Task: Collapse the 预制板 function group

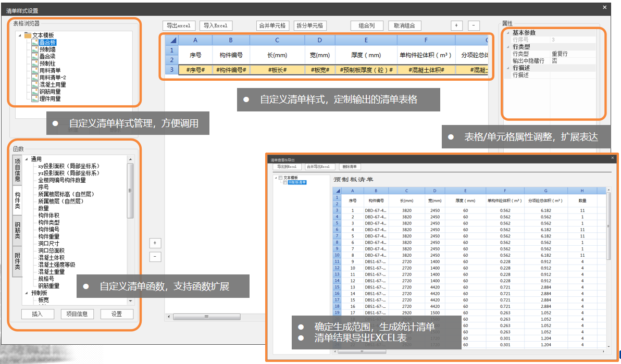Action: coord(26,293)
